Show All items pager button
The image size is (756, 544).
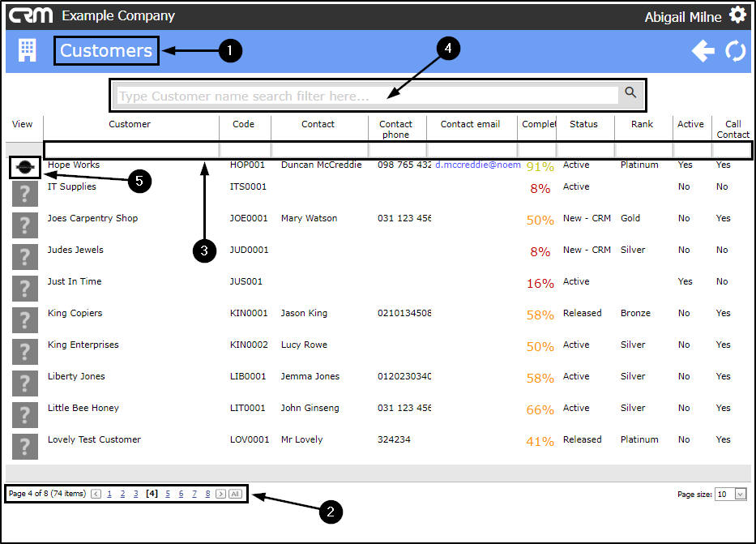[x=235, y=494]
